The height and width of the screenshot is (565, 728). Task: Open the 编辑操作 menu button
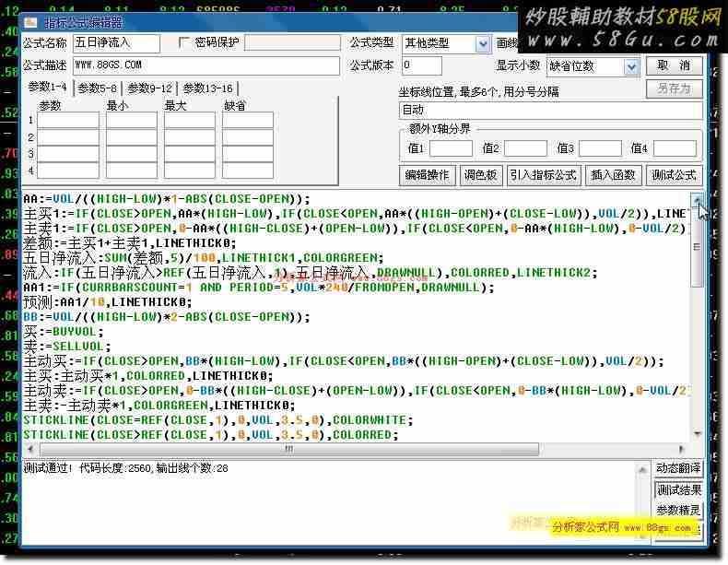point(427,175)
